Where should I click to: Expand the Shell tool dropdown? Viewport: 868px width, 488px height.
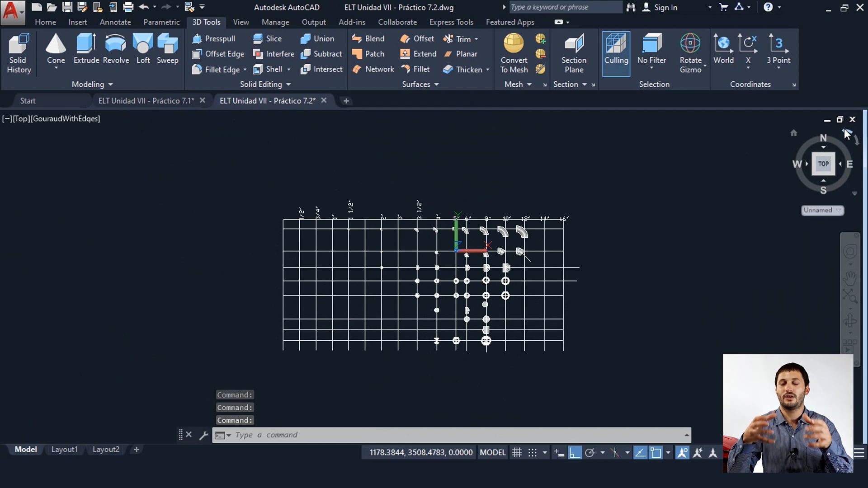click(289, 69)
